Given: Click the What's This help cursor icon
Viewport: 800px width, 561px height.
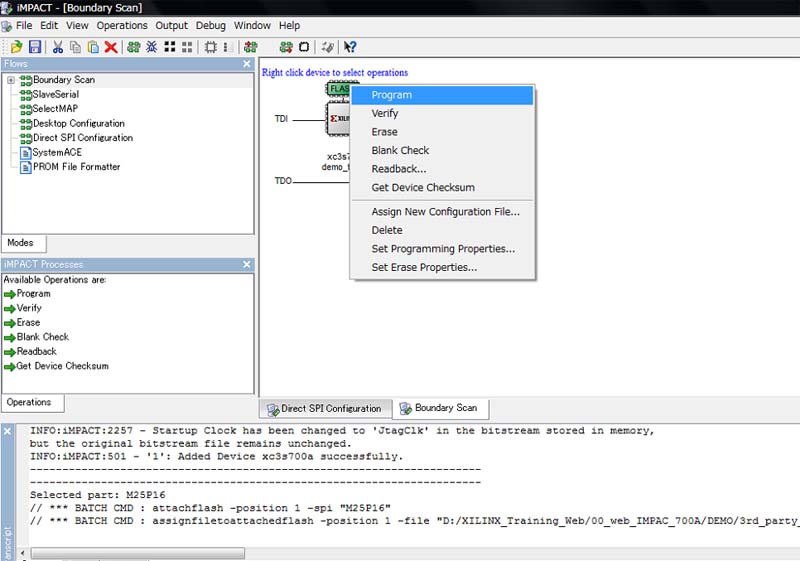Looking at the screenshot, I should tap(349, 47).
